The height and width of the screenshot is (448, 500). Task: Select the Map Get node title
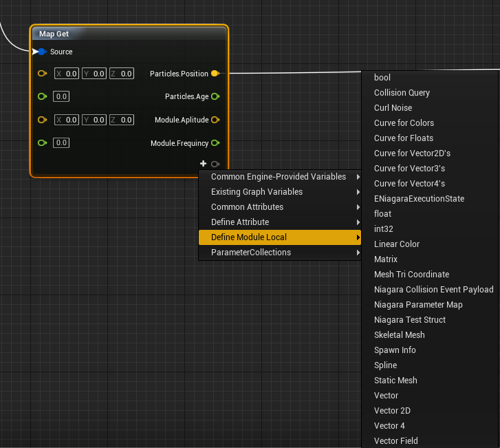[54, 34]
